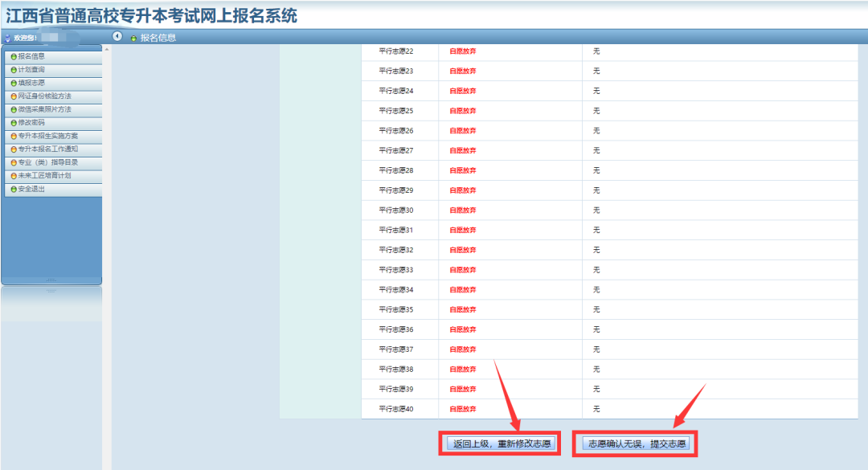Image resolution: width=868 pixels, height=470 pixels.
Task: Open 专业（类）指导目录 sidebar item
Action: tap(53, 163)
